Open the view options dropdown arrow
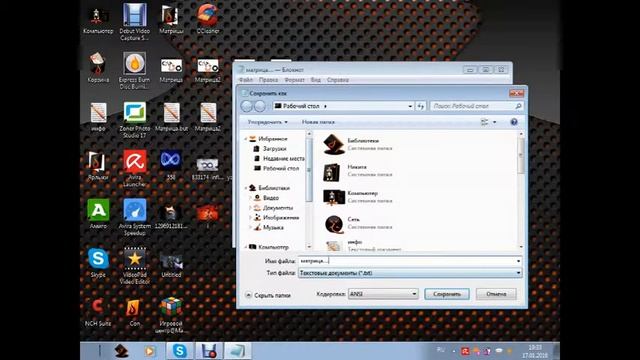 [x=495, y=122]
